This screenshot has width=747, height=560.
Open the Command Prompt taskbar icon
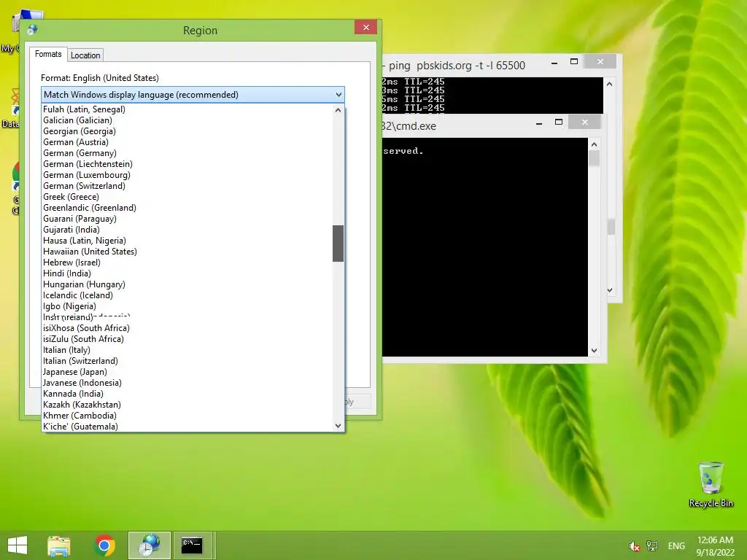[x=192, y=545]
